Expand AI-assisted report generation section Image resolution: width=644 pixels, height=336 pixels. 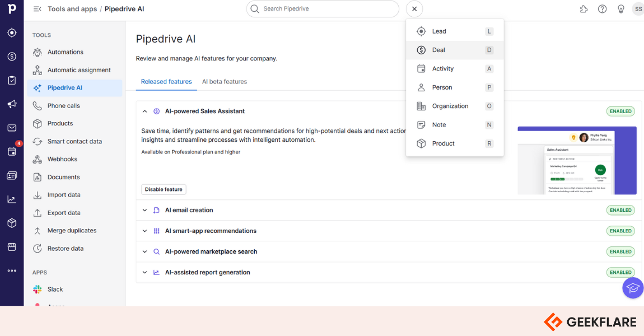(x=144, y=272)
